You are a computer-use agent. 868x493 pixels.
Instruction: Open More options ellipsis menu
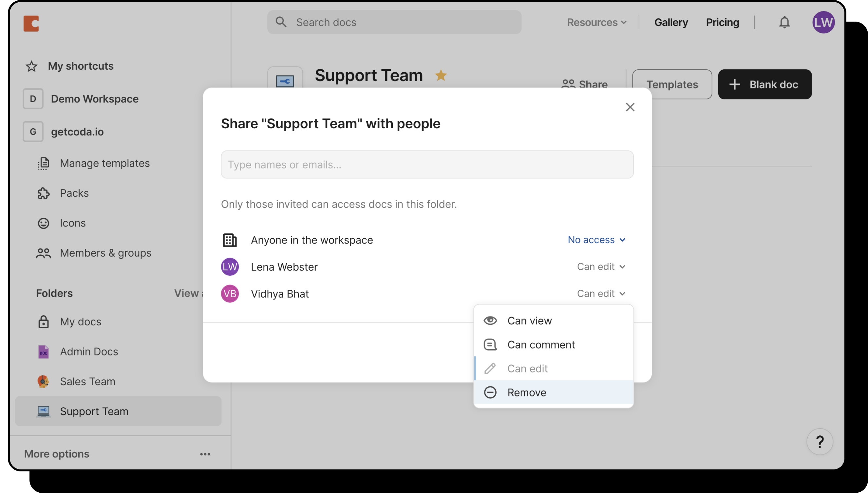coord(205,454)
